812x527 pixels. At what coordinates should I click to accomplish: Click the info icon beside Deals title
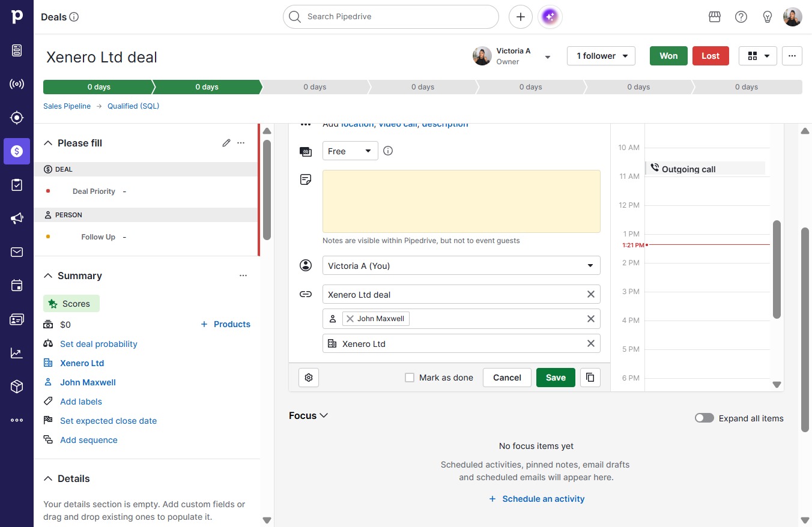(74, 17)
